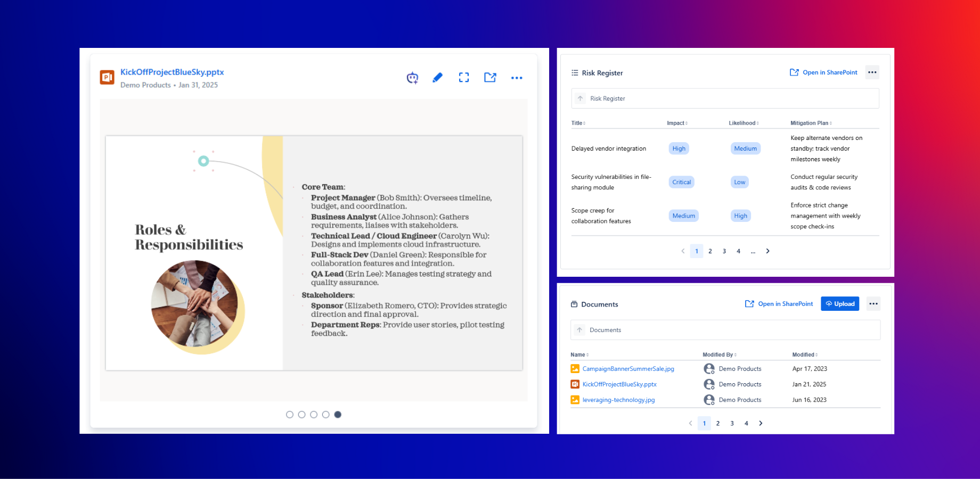Click the image file icon for leveraging-technology.jpg
980x479 pixels.
coord(575,400)
